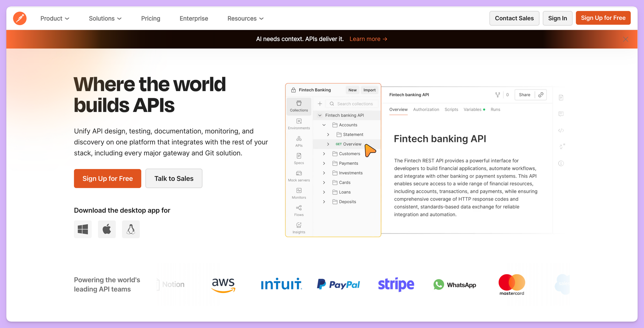Open Collections in the sidebar

click(299, 106)
